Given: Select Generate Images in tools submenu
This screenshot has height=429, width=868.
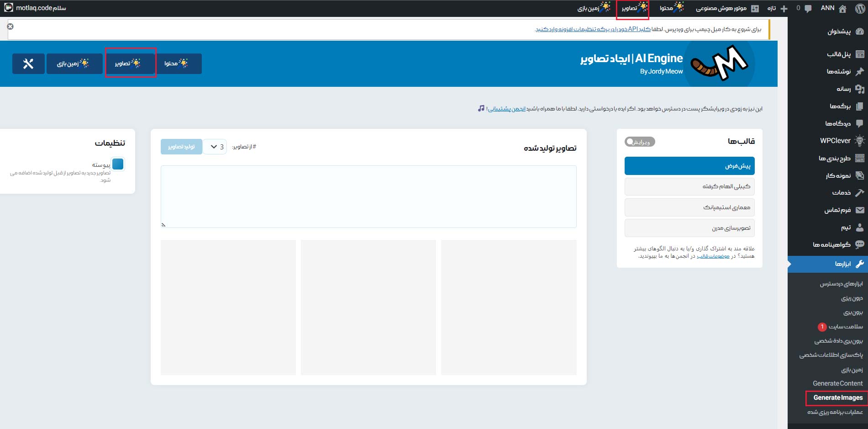Looking at the screenshot, I should click(x=837, y=397).
